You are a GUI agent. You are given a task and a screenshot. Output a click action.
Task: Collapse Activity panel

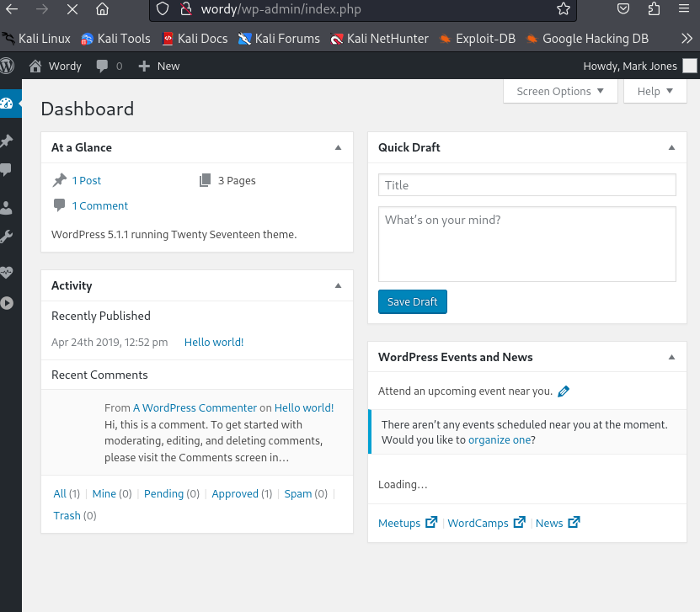tap(338, 285)
